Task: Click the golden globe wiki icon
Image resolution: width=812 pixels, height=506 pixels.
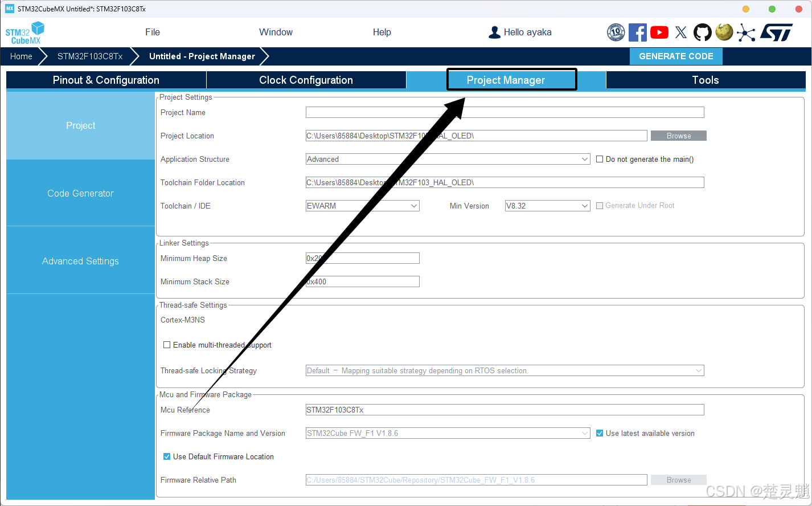Action: 724,32
